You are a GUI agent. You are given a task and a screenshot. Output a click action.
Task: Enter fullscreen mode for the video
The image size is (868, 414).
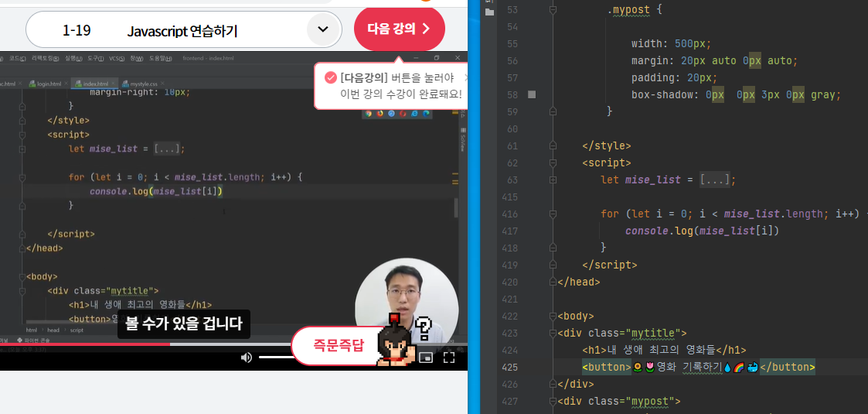(x=449, y=358)
